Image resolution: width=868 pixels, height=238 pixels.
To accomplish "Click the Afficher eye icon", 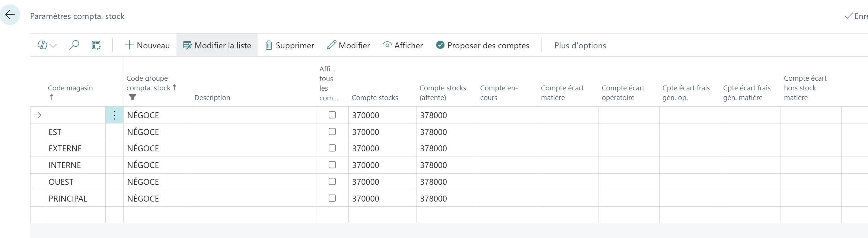I will pyautogui.click(x=387, y=45).
